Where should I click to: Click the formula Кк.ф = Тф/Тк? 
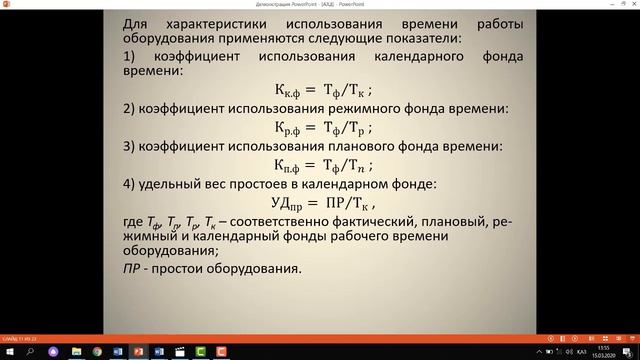click(323, 90)
